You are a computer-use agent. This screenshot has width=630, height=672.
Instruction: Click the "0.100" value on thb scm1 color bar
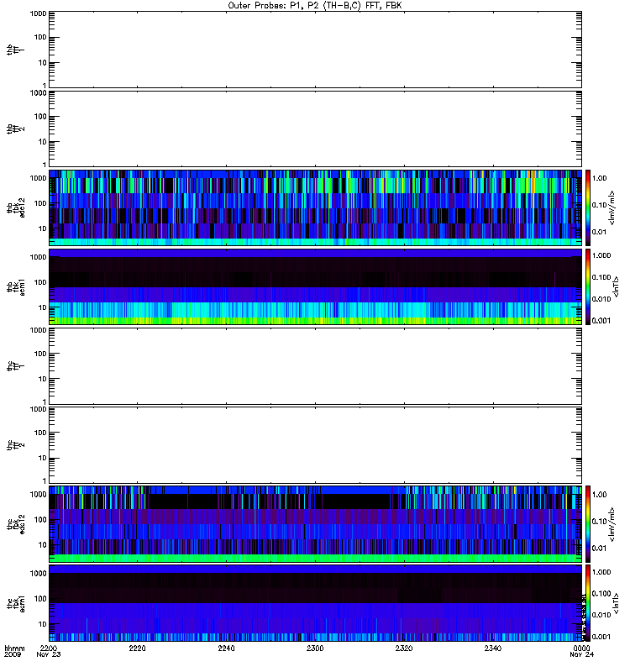point(601,277)
